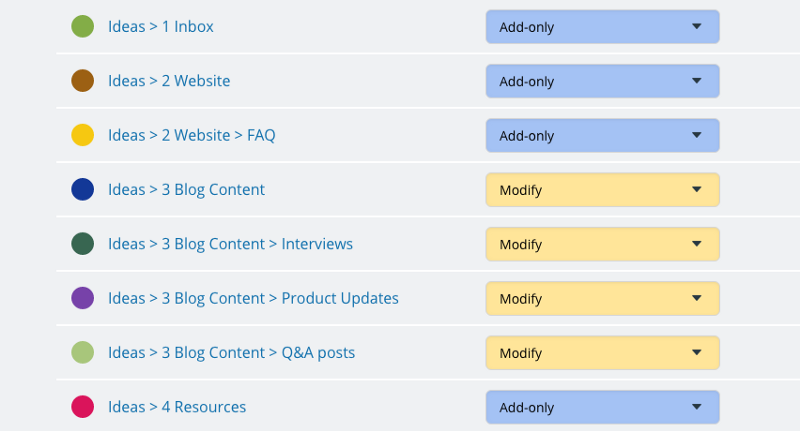Go to Ideas > 2 Website > FAQ

click(192, 135)
